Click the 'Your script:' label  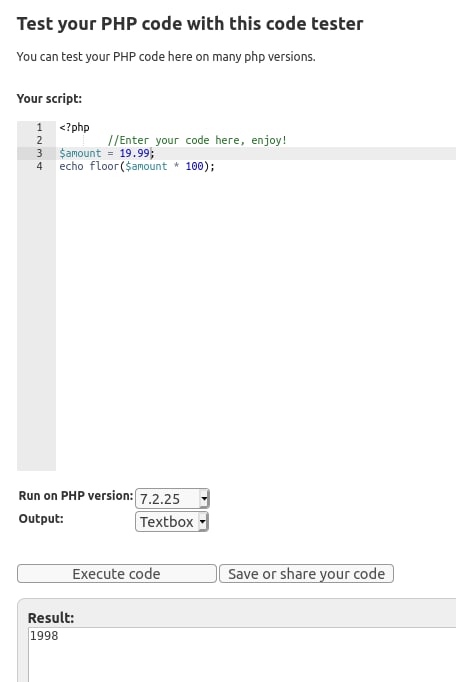tap(49, 99)
